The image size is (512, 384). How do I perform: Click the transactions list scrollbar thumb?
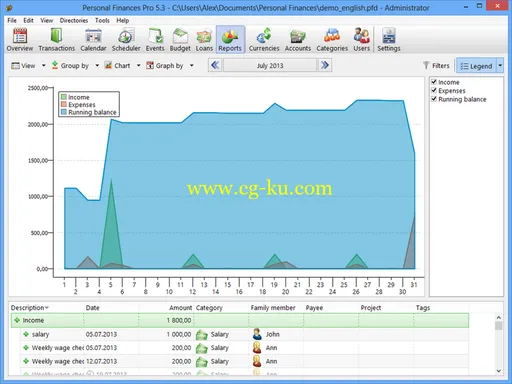(x=498, y=326)
